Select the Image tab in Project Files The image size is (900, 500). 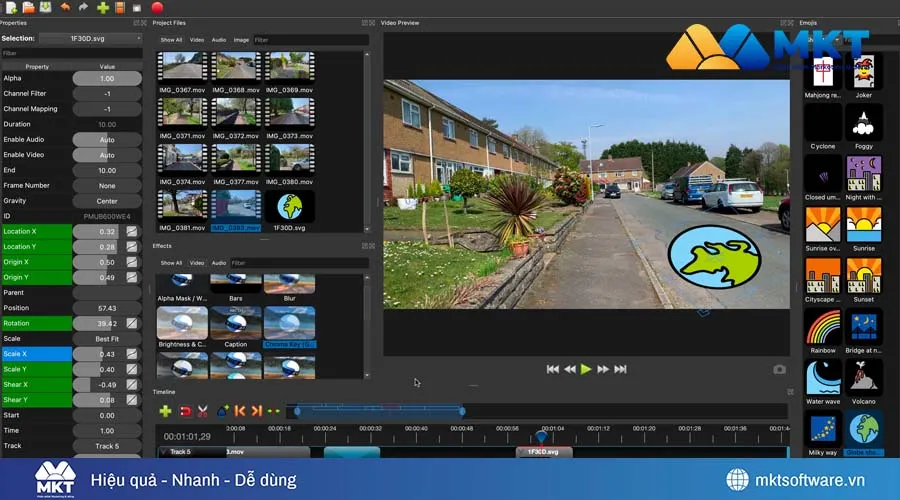pyautogui.click(x=241, y=40)
